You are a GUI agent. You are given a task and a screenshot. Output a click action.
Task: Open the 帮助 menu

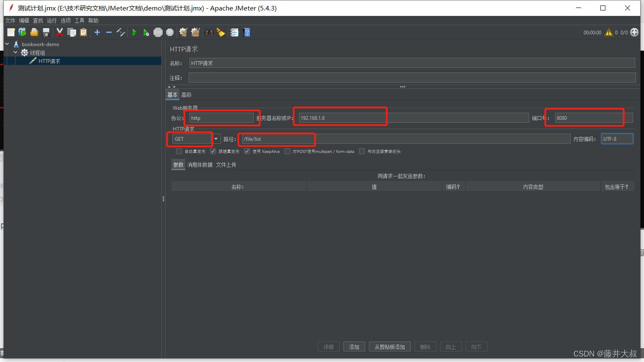pyautogui.click(x=93, y=21)
